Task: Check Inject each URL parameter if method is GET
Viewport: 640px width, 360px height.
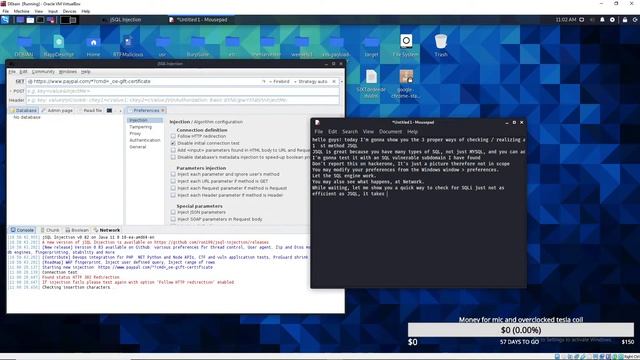Action: click(173, 181)
